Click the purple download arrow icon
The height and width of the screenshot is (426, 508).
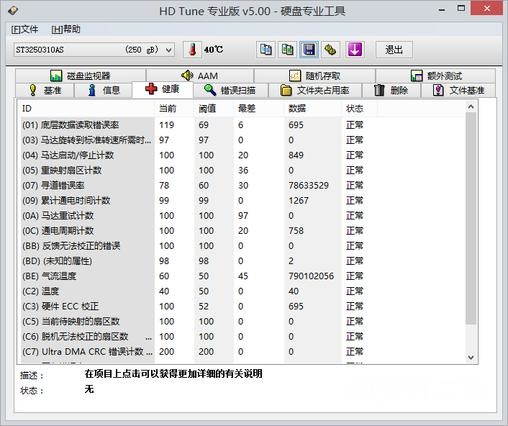pos(354,50)
